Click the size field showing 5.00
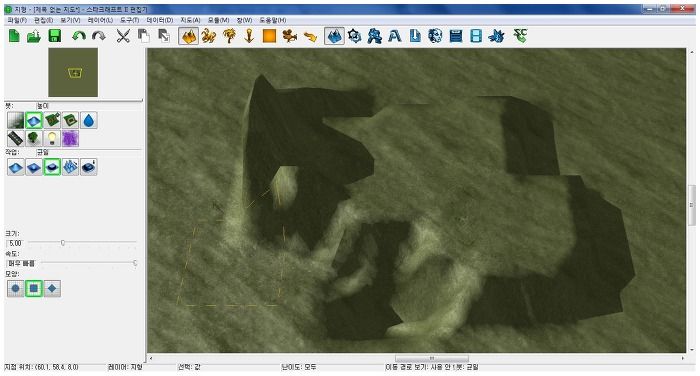Screen dimensions: 700x376 [16, 243]
